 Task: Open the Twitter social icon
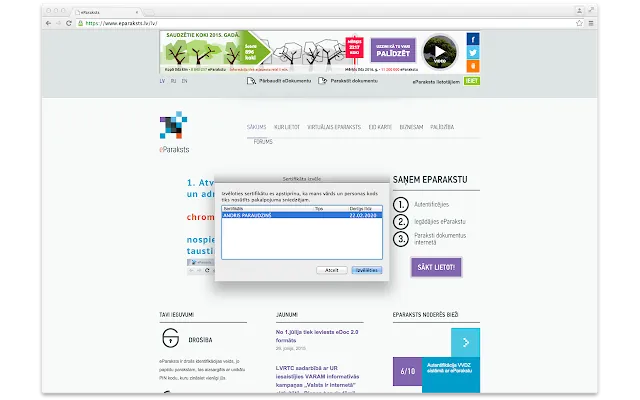473,53
